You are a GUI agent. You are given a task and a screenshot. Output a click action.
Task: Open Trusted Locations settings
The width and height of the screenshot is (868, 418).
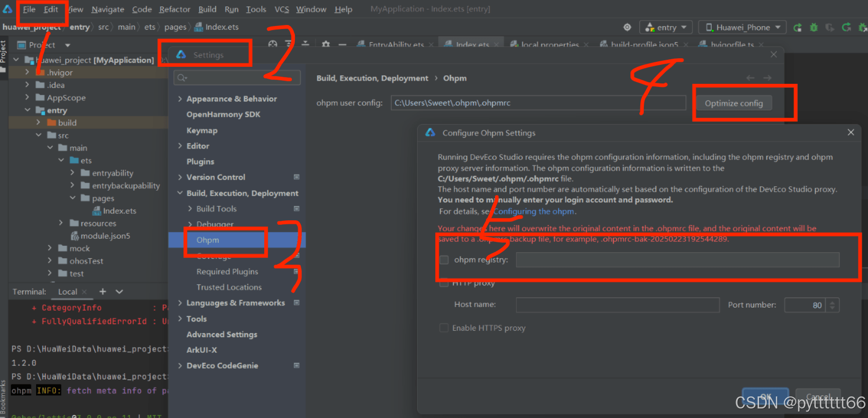pos(229,287)
